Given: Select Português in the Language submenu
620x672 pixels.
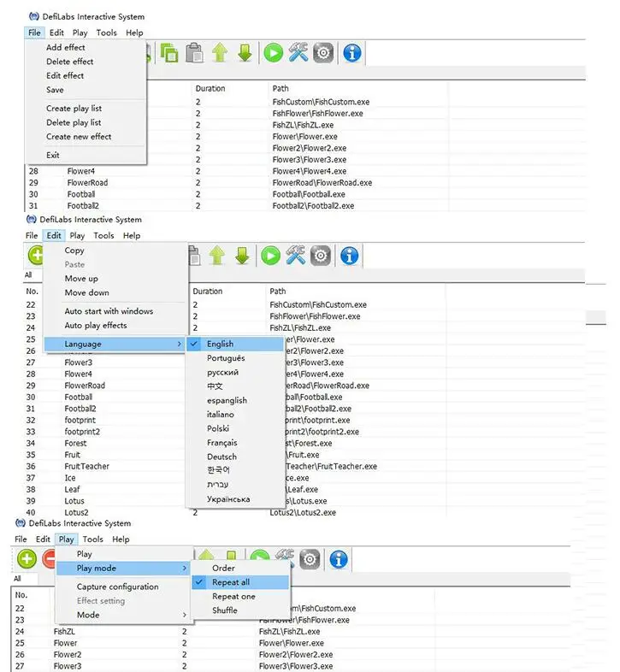Looking at the screenshot, I should point(235,358).
